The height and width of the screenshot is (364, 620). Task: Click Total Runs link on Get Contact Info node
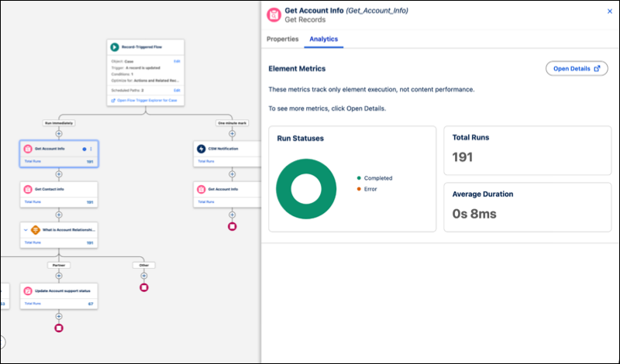[x=33, y=201]
